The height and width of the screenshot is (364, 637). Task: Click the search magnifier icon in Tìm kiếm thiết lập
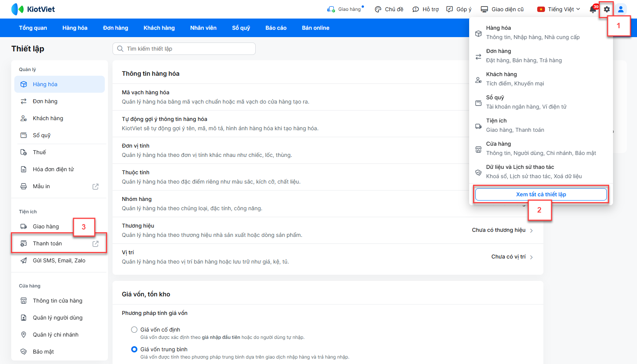click(x=120, y=49)
